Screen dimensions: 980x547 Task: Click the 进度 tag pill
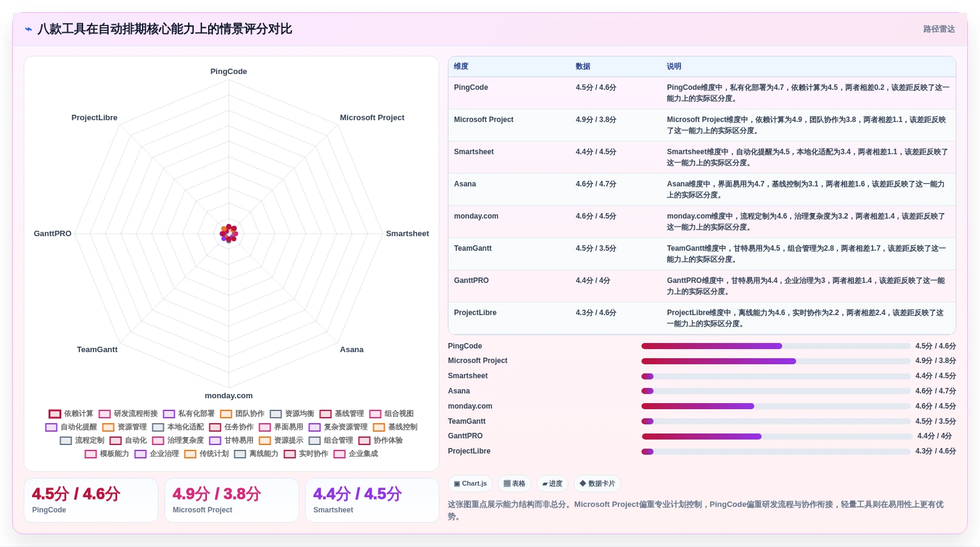(x=552, y=484)
